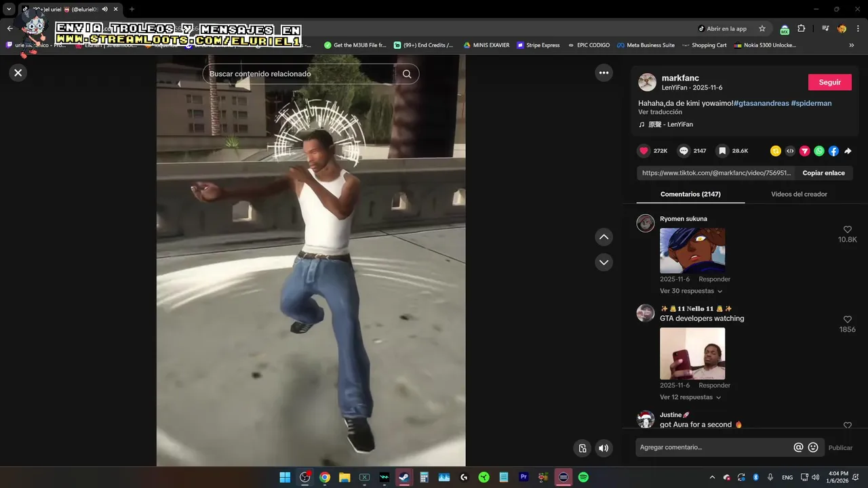The width and height of the screenshot is (868, 488).
Task: Open the Stripe Express bookmark
Action: 538,45
